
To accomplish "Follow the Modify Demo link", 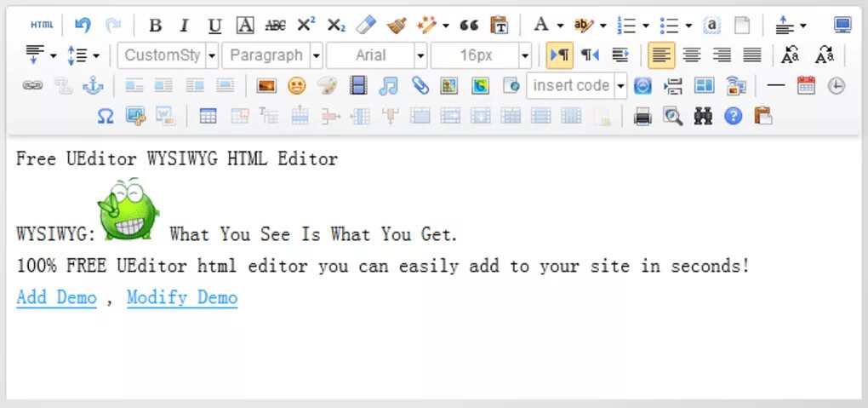I will [x=182, y=297].
